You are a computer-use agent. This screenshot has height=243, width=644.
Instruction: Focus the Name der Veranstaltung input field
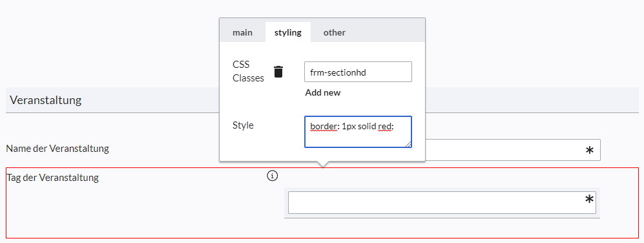(513, 150)
